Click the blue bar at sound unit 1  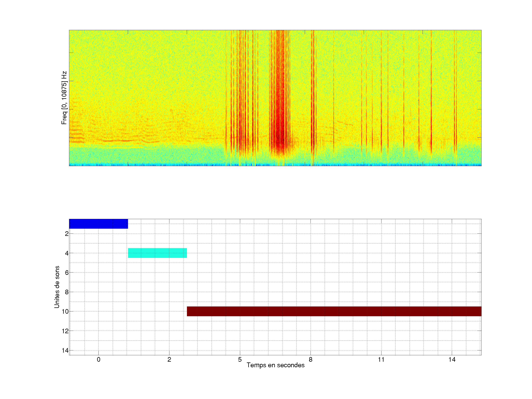[x=98, y=224]
